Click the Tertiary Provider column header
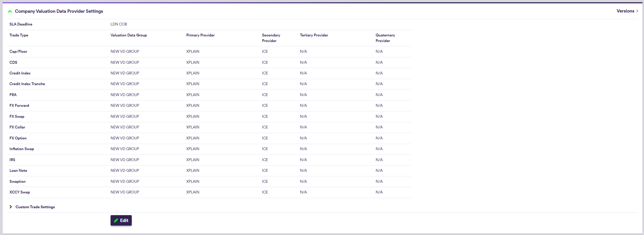The height and width of the screenshot is (235, 644). pos(314,35)
